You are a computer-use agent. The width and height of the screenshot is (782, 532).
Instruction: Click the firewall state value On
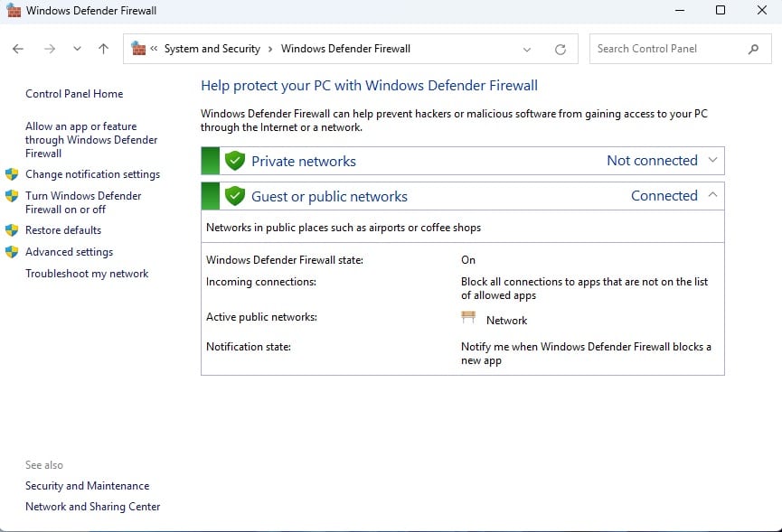468,260
